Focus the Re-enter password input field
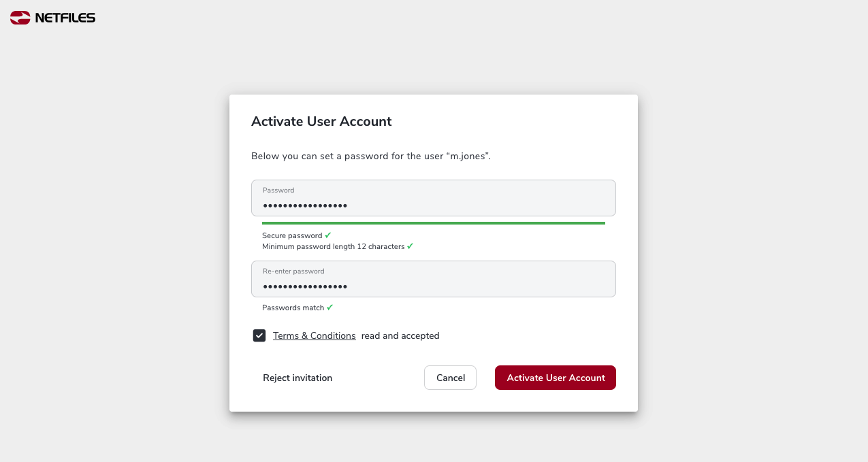 coord(434,279)
